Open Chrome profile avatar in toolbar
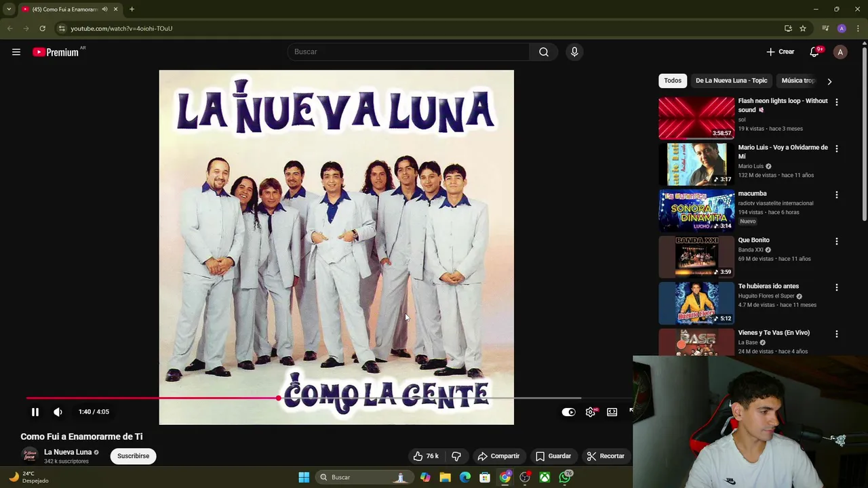Viewport: 868px width, 488px height. (842, 28)
